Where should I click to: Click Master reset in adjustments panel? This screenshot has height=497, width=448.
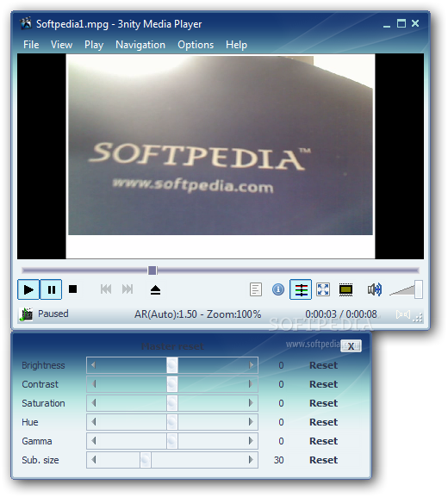(172, 346)
